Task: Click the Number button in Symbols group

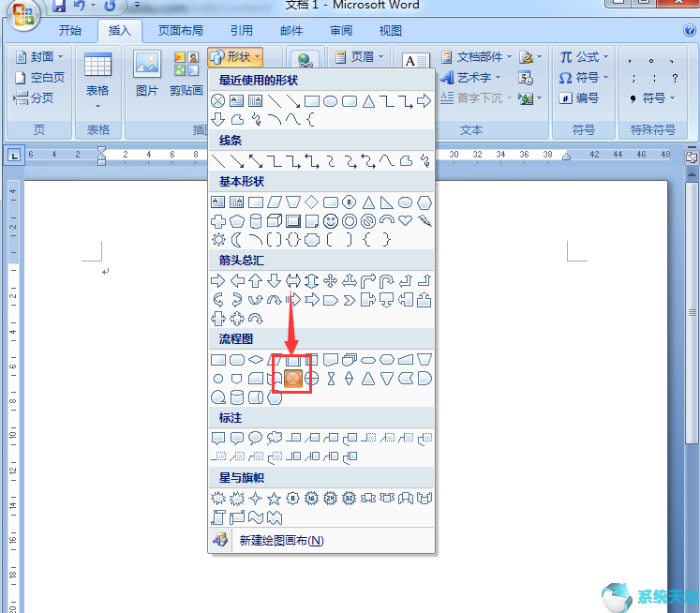Action: tap(578, 97)
